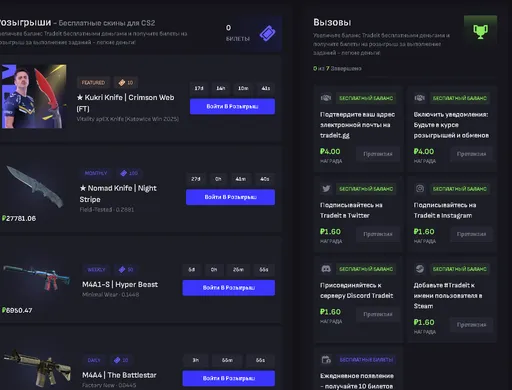
Task: Click the Steam icon on challenge card
Action: pyautogui.click(x=420, y=269)
